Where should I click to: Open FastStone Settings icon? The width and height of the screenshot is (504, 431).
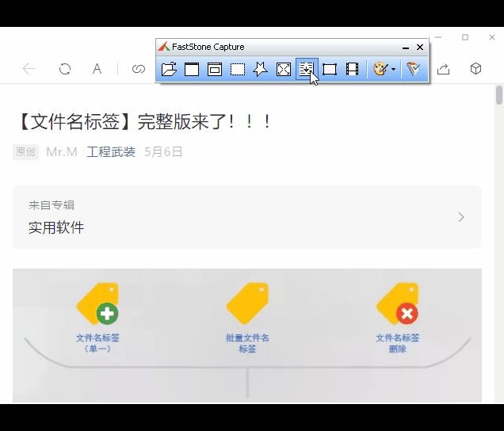[x=414, y=69]
